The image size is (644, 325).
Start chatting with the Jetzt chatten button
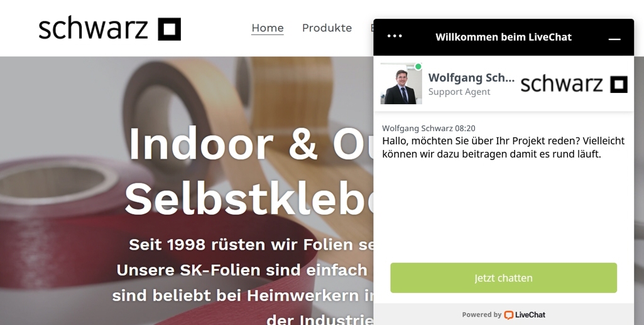503,278
